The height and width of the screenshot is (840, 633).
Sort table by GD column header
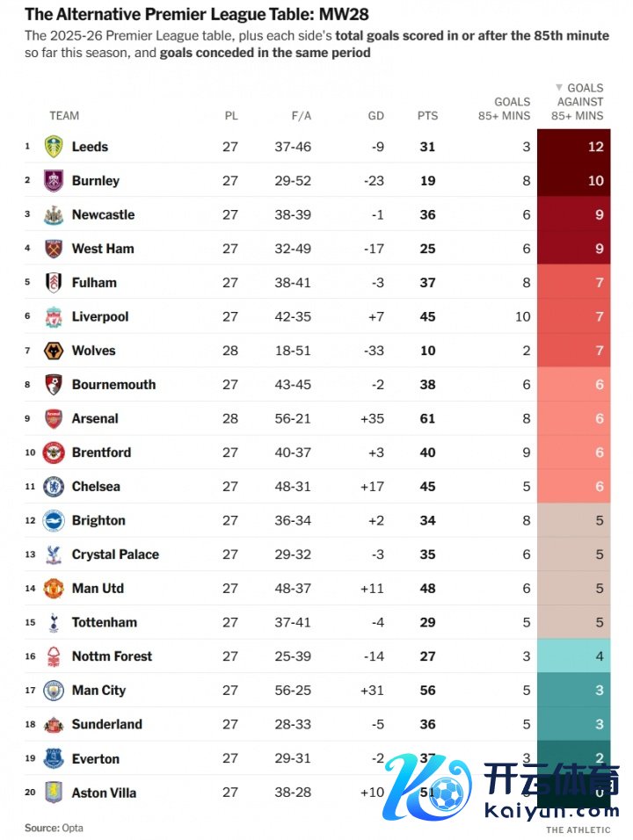pyautogui.click(x=376, y=116)
